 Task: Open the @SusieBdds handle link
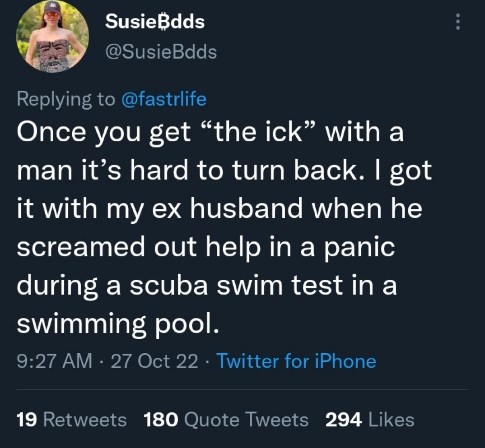pos(161,51)
